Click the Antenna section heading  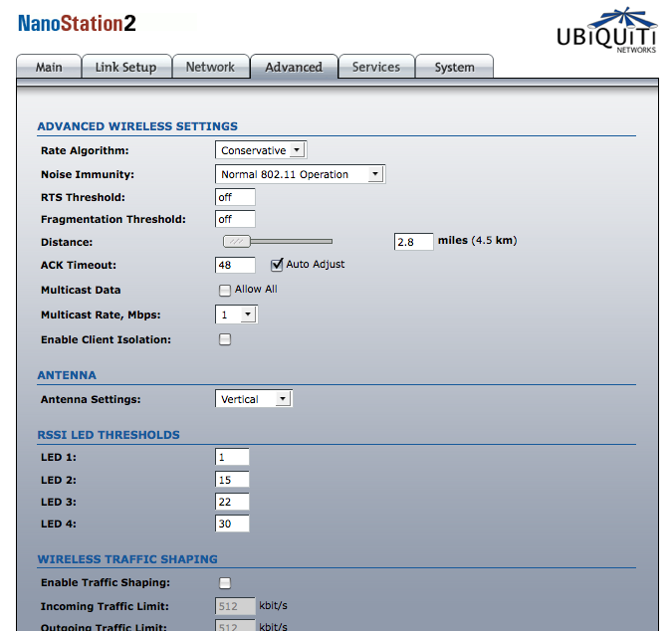[67, 375]
